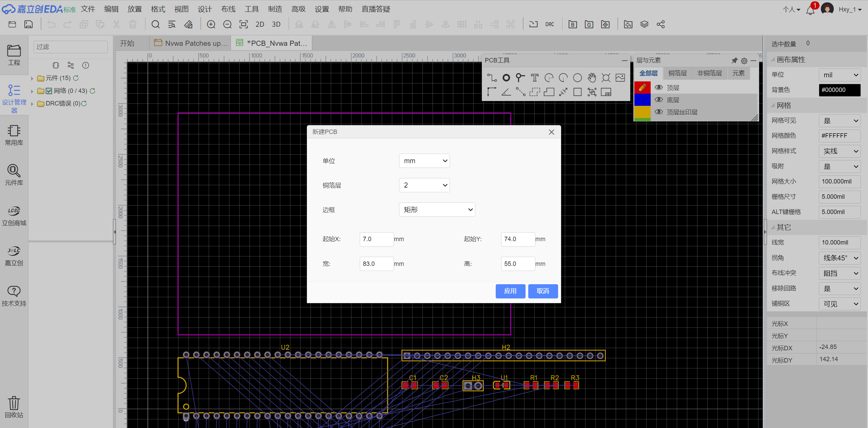
Task: Open the 元件库 sidebar panel
Action: [14, 175]
